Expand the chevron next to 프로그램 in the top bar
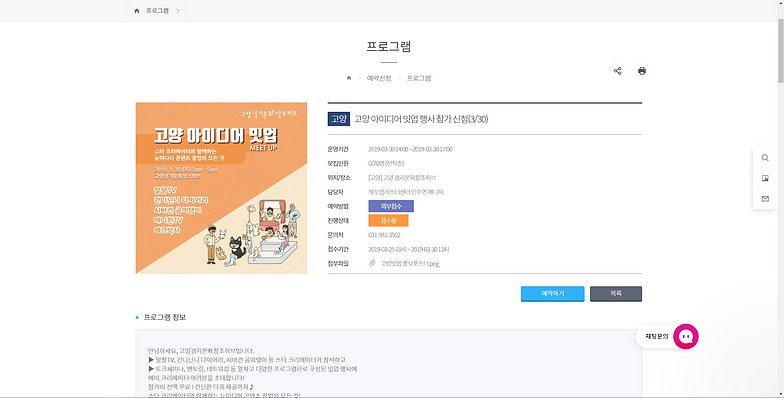784x398 pixels. pos(178,10)
